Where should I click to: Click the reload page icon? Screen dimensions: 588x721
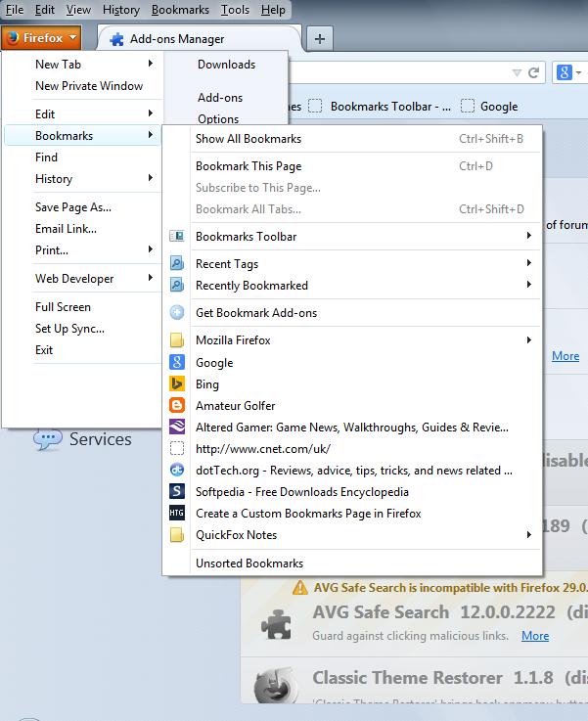click(x=533, y=72)
